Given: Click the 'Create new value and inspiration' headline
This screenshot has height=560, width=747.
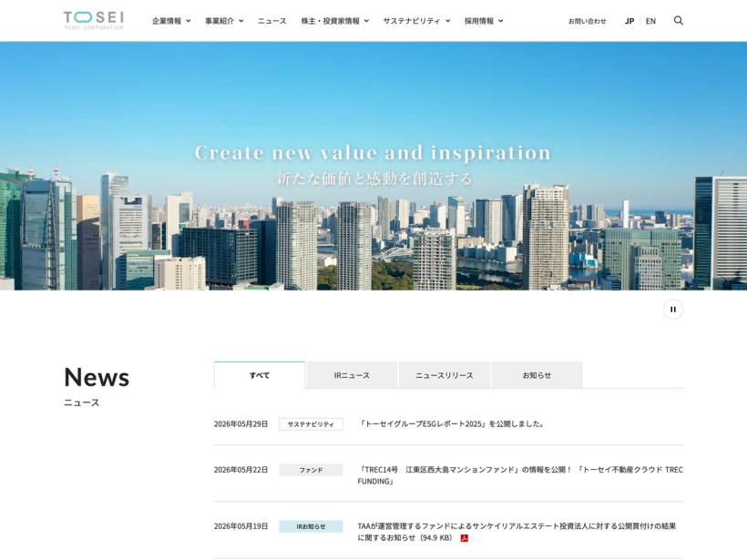Looking at the screenshot, I should tap(373, 153).
